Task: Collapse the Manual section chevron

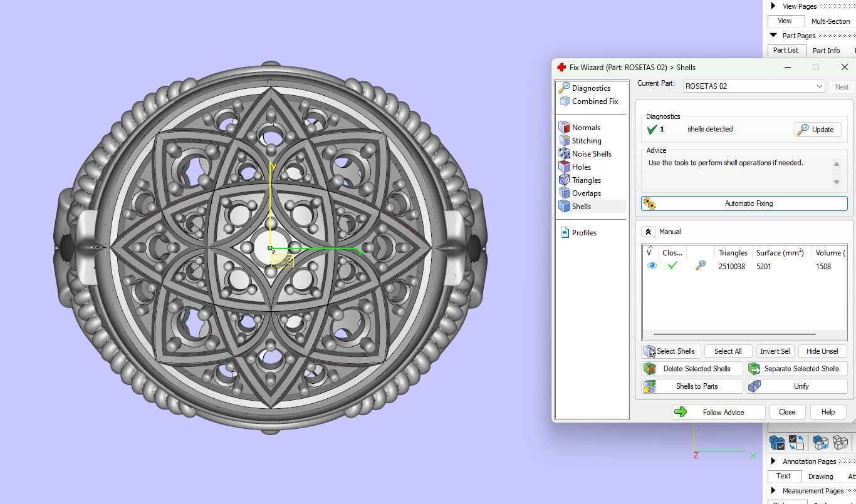Action: (649, 232)
